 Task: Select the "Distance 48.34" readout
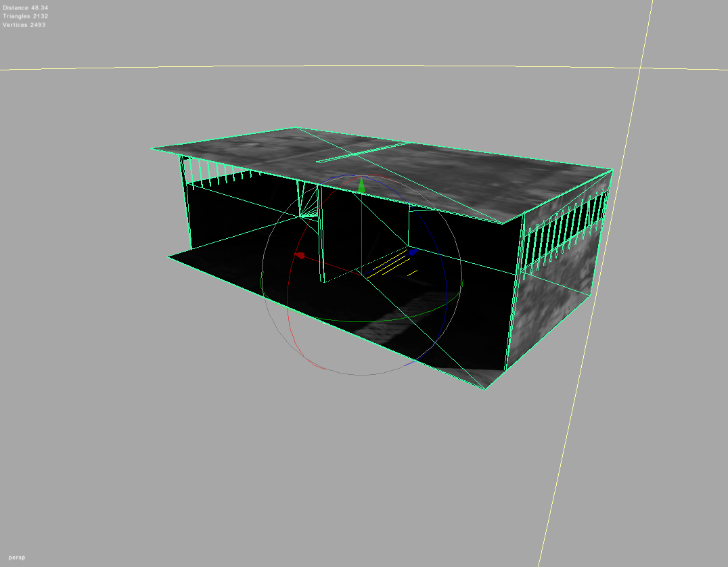26,8
